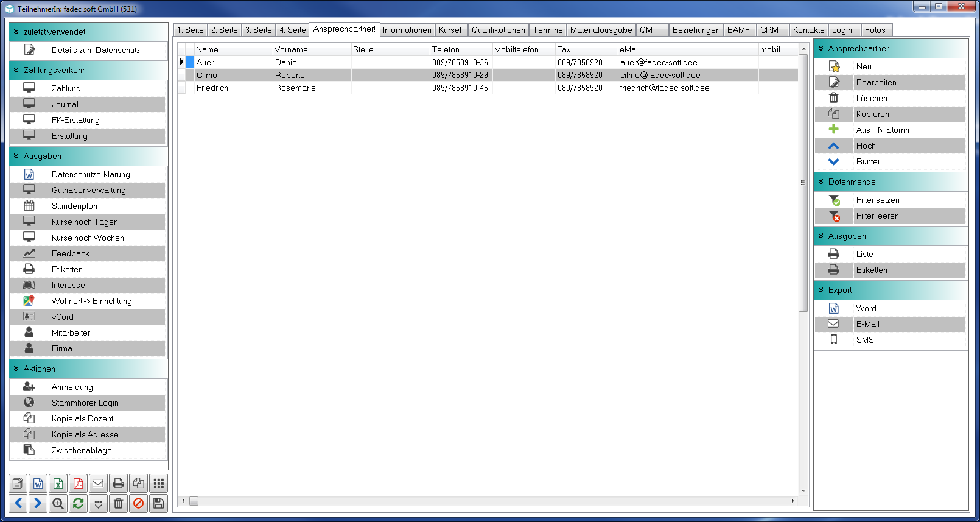Click the printer icon in bottom toolbar

pos(118,484)
